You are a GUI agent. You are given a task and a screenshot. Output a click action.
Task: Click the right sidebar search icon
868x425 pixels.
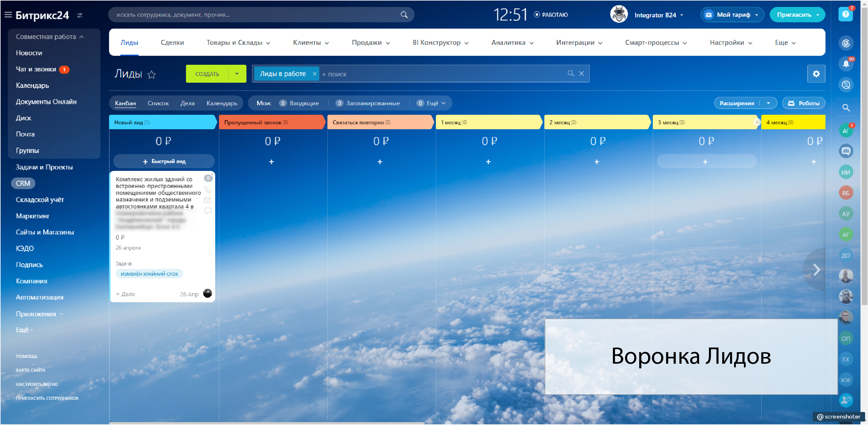pyautogui.click(x=845, y=108)
